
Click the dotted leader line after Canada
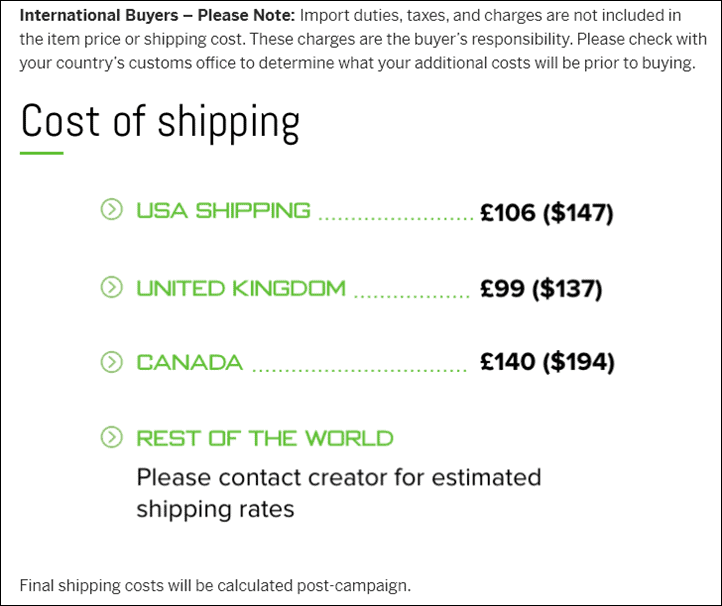point(360,370)
